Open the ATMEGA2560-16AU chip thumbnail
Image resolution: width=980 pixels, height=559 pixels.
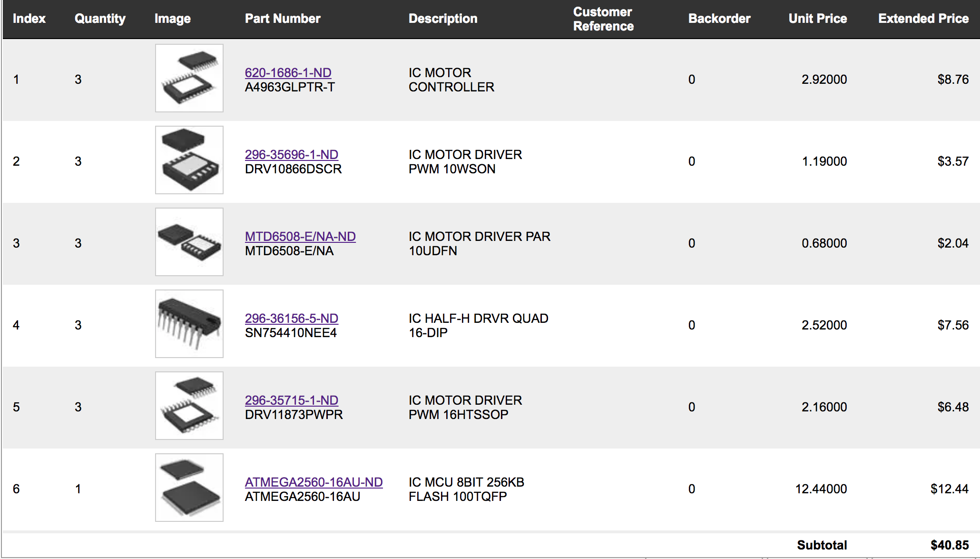pos(189,488)
